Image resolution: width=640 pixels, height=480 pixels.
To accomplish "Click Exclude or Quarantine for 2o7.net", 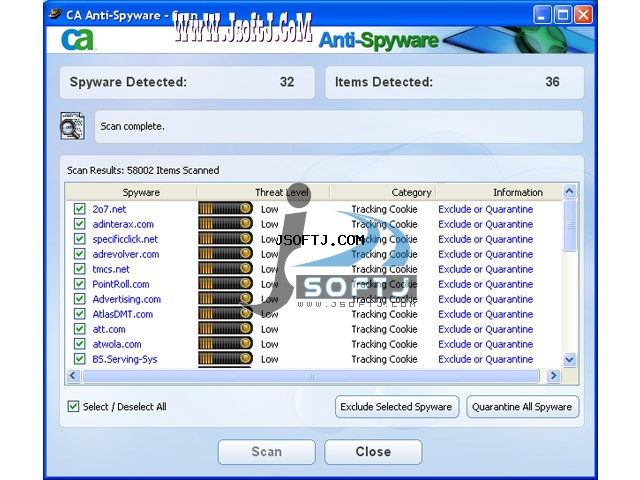I will pos(486,209).
